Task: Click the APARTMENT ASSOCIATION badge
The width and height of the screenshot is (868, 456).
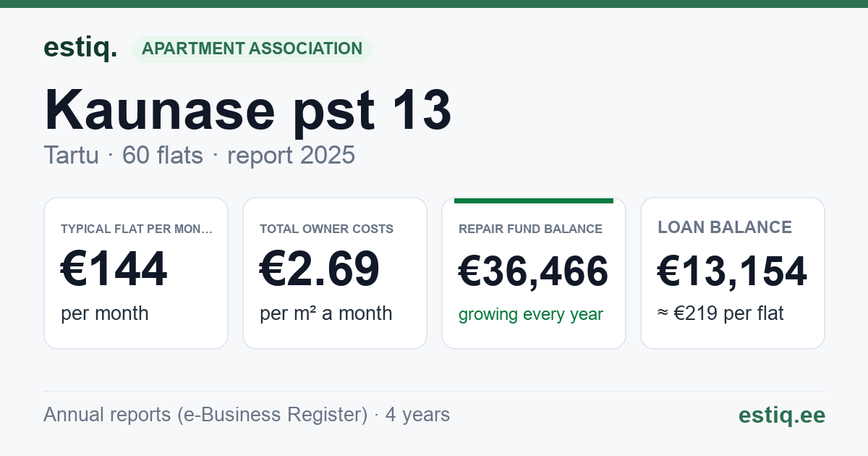Action: pos(252,49)
